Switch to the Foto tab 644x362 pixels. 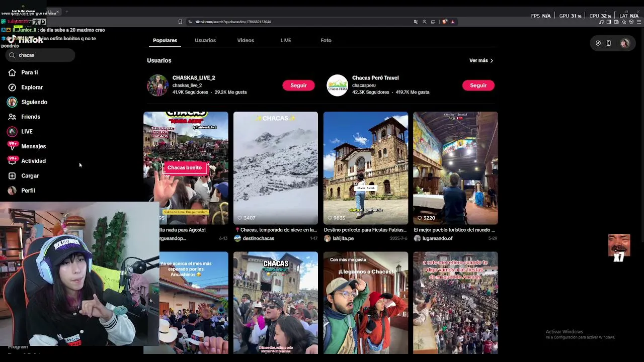326,40
